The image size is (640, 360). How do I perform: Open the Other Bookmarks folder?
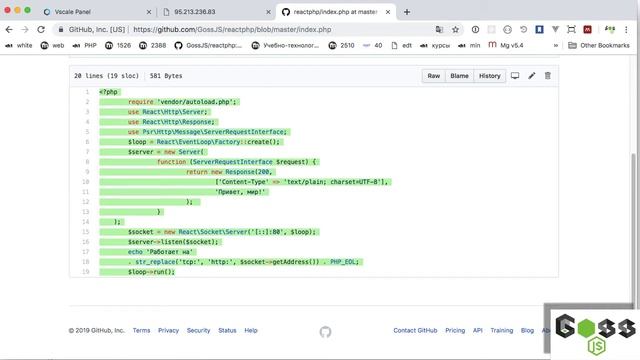click(599, 45)
